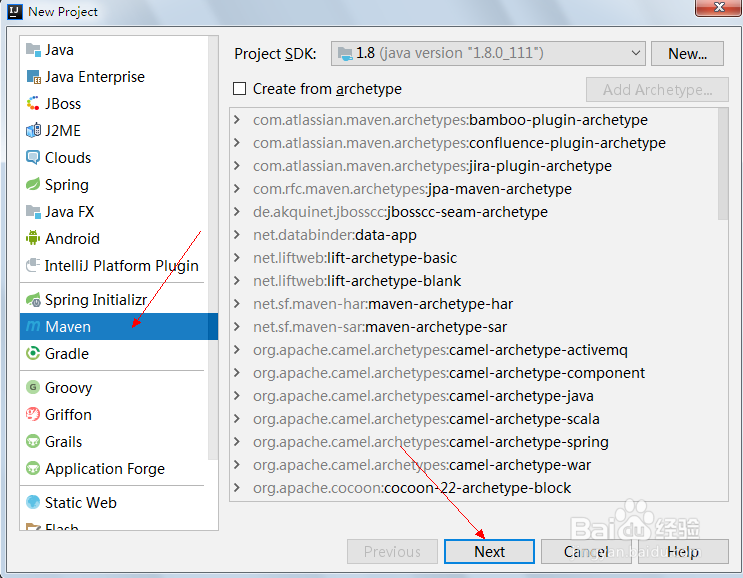Click the Add Archetype... button
Viewport: 743px width, 578px height.
coord(657,90)
